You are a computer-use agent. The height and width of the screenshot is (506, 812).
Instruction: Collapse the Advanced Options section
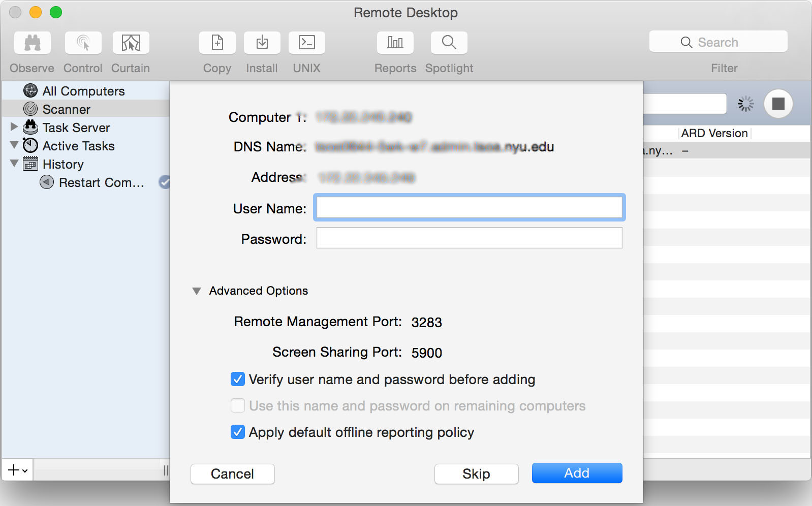pos(197,291)
